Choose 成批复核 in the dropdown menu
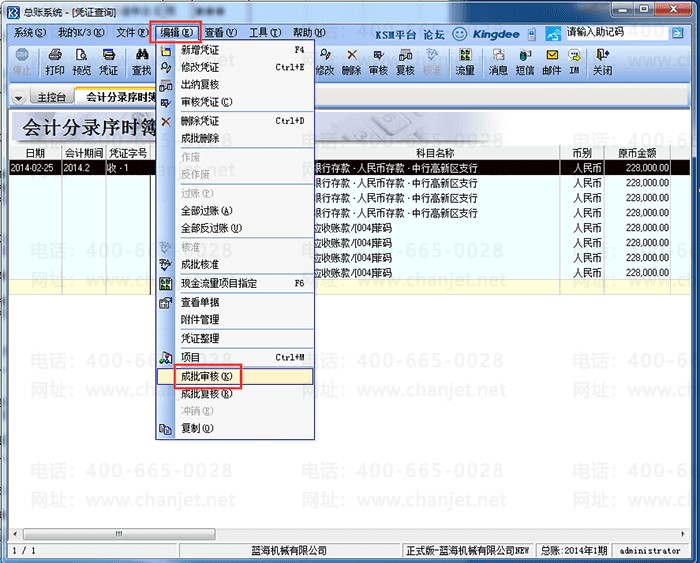The image size is (700, 563). click(x=206, y=394)
